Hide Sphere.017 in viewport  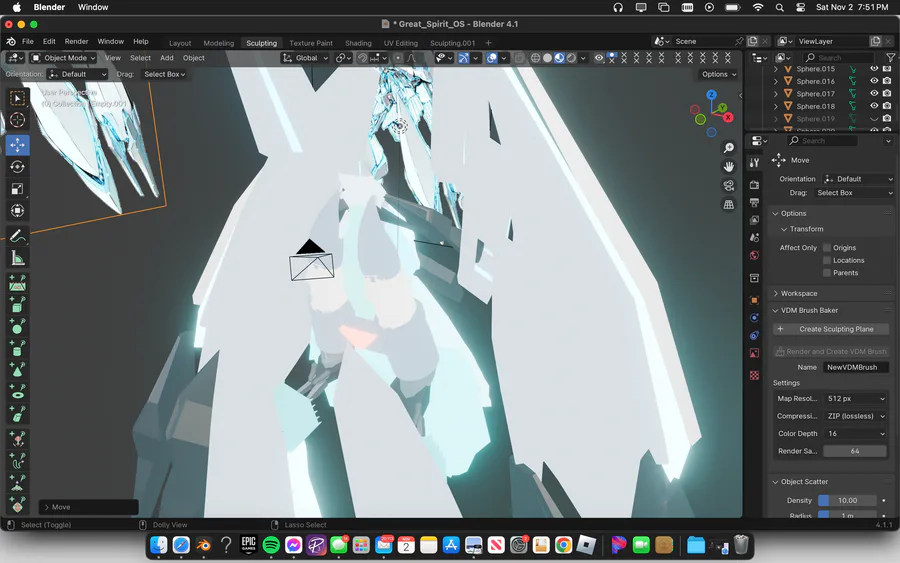coord(874,94)
